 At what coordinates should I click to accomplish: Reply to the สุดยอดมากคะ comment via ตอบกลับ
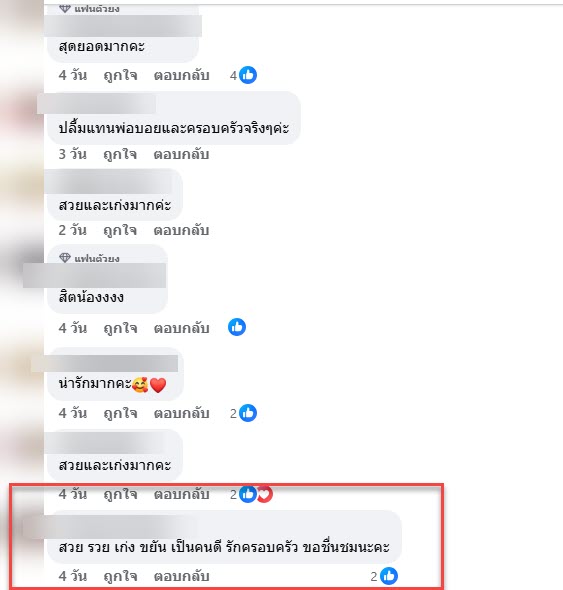[x=181, y=75]
